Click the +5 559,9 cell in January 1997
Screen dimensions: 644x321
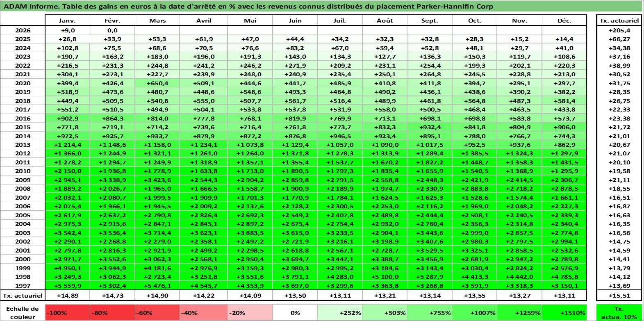pos(67,286)
